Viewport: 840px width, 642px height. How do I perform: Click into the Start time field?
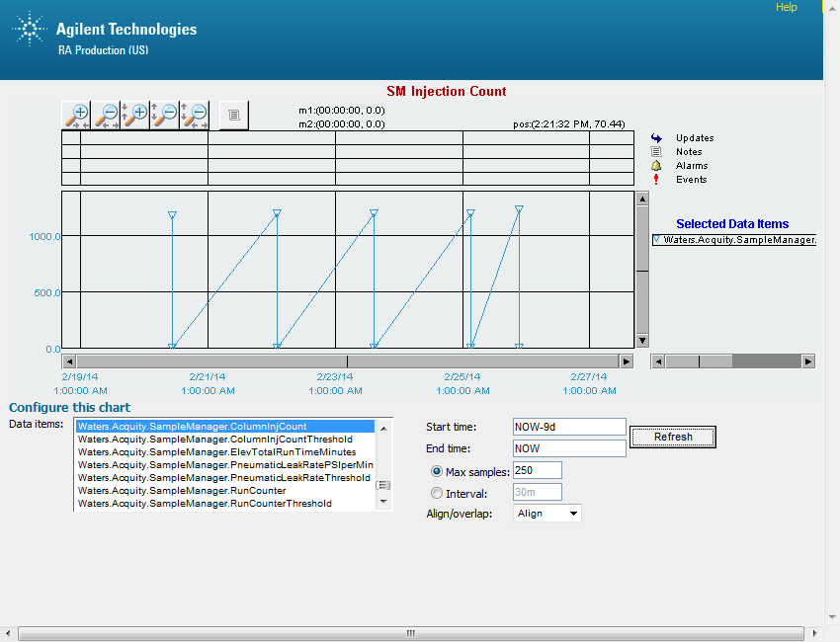point(568,427)
